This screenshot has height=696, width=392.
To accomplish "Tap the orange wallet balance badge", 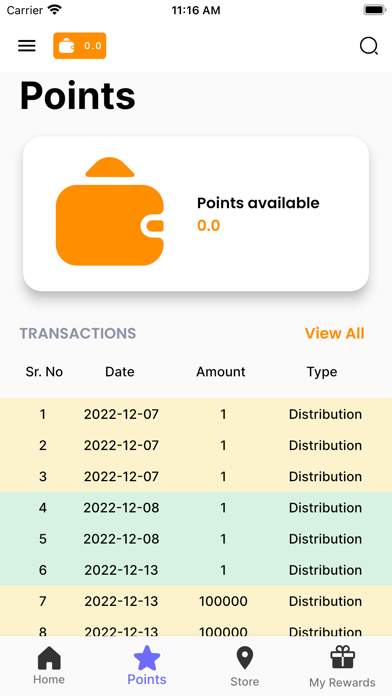I will [79, 46].
